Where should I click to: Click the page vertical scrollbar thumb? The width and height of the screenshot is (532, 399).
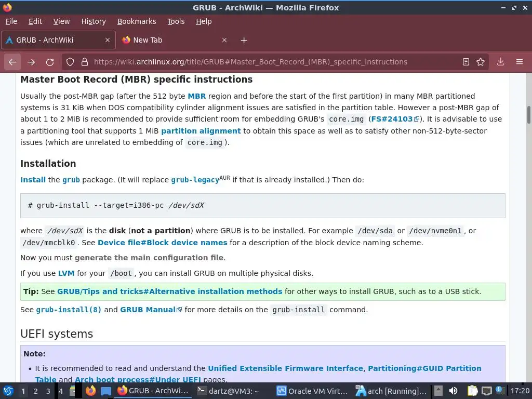[x=528, y=115]
